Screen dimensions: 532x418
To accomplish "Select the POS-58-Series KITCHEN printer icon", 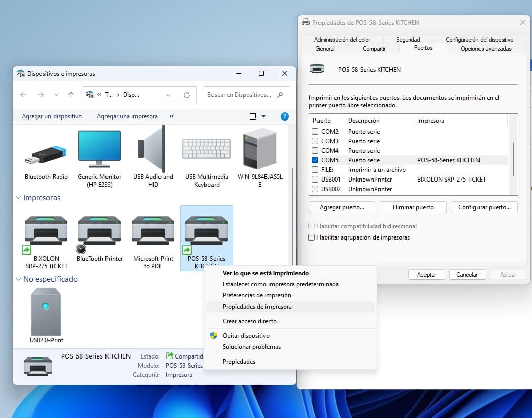I will [206, 230].
